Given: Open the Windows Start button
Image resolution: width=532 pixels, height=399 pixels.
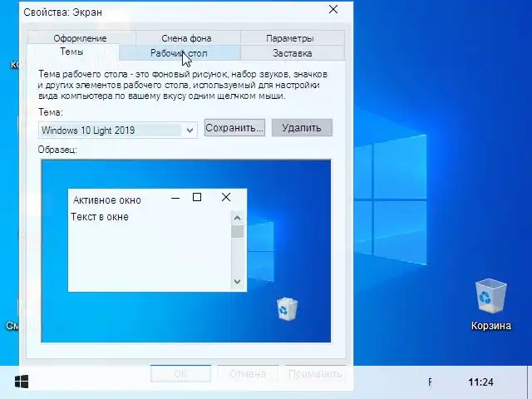Looking at the screenshot, I should coord(22,382).
